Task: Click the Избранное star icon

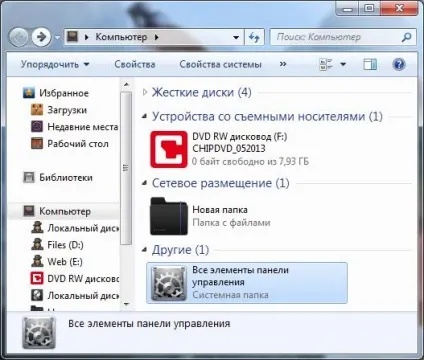Action: [29, 93]
